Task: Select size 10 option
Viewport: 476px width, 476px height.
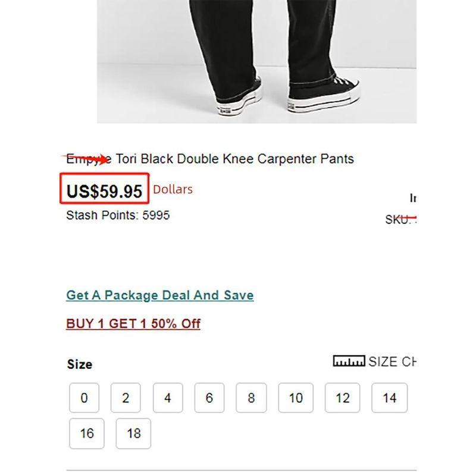Action: pos(296,398)
